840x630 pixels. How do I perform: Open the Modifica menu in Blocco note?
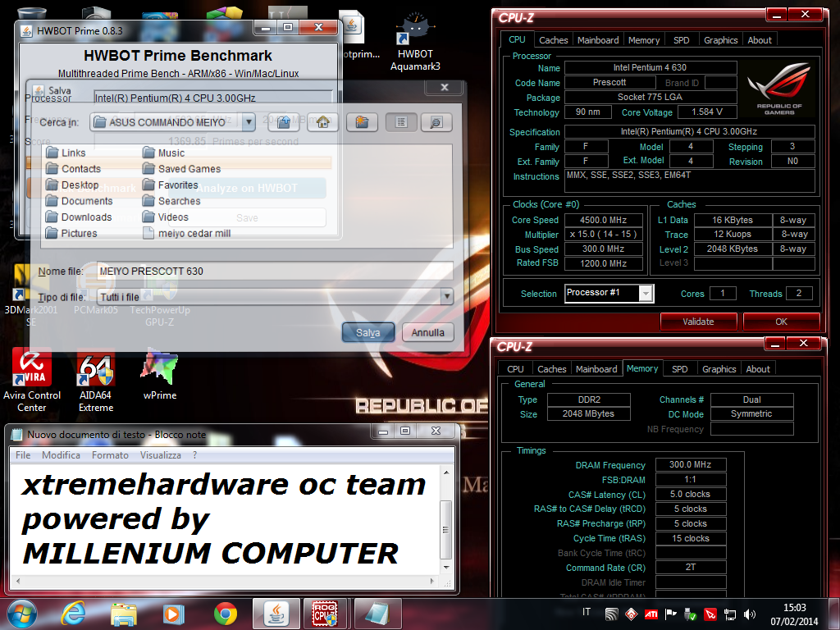pos(61,455)
